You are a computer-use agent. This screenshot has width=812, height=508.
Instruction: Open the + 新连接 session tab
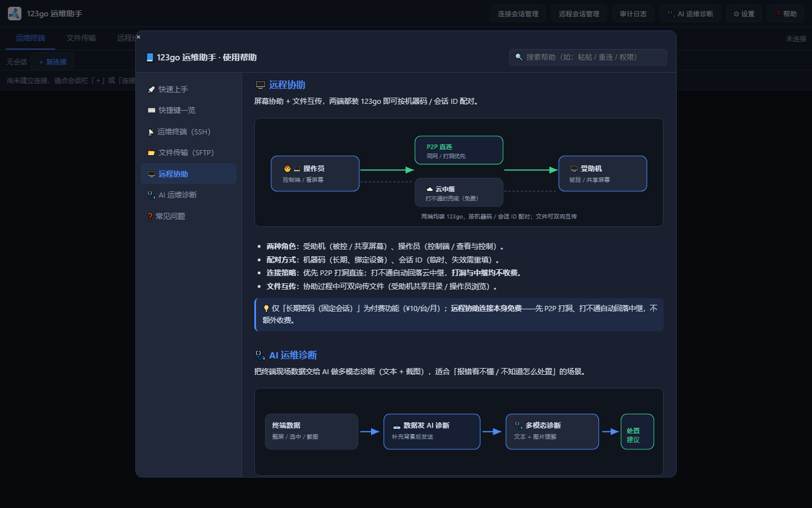[53, 62]
